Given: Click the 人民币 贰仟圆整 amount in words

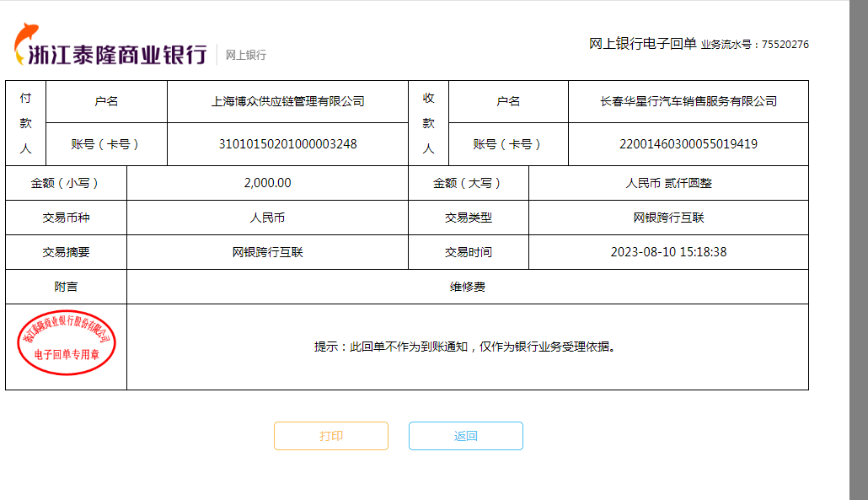Looking at the screenshot, I should point(668,183).
